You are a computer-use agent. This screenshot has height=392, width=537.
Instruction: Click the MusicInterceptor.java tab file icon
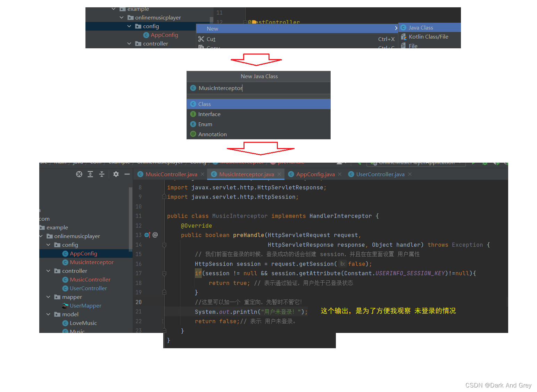pyautogui.click(x=214, y=174)
